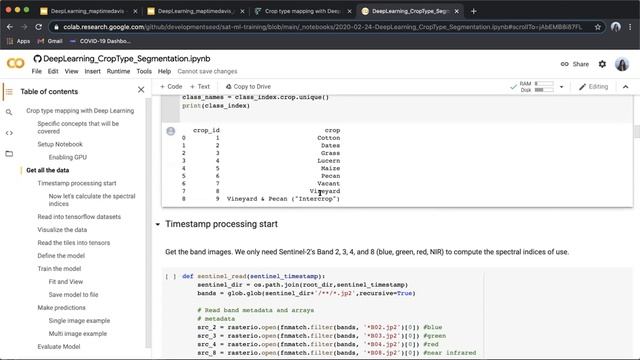Click the Colab CO logo
The width and height of the screenshot is (640, 360).
click(x=16, y=64)
